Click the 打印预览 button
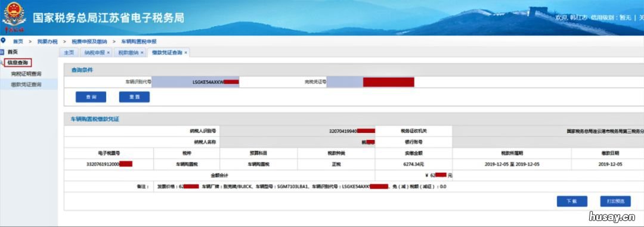 point(615,201)
